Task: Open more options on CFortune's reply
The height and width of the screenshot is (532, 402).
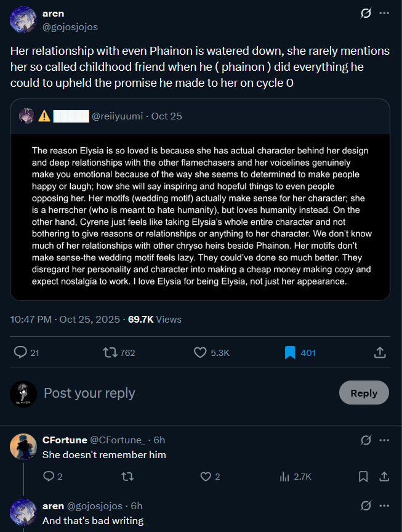Action: [384, 440]
